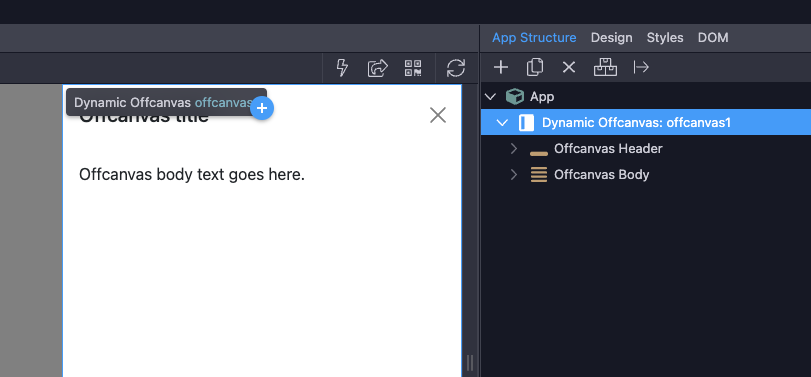The image size is (811, 377).
Task: Click the blue plus badge on Dynamic Offcanvas
Action: (262, 108)
